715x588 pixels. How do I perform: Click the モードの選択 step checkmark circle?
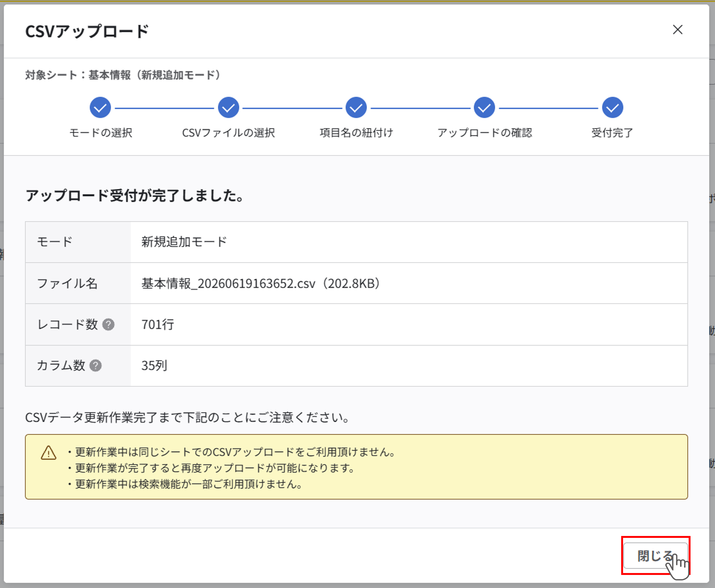[x=100, y=108]
